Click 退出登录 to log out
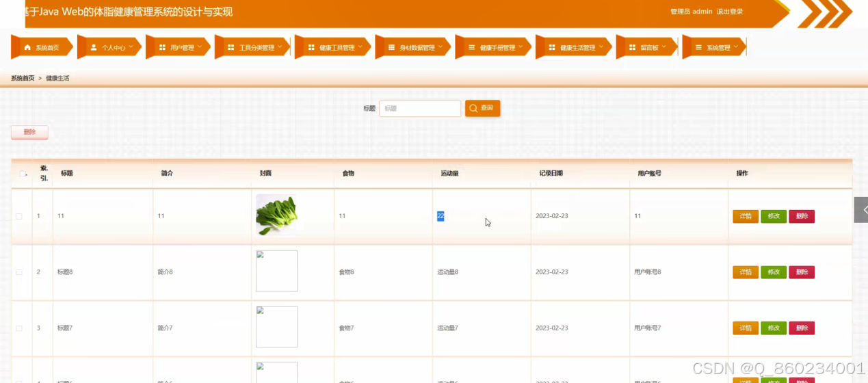This screenshot has height=383, width=868. (x=730, y=12)
